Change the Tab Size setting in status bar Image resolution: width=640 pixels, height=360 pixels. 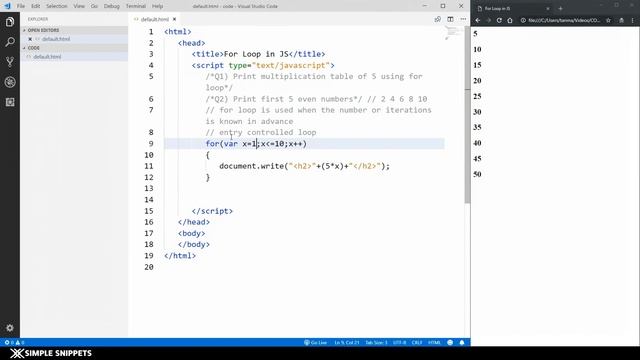pyautogui.click(x=376, y=342)
